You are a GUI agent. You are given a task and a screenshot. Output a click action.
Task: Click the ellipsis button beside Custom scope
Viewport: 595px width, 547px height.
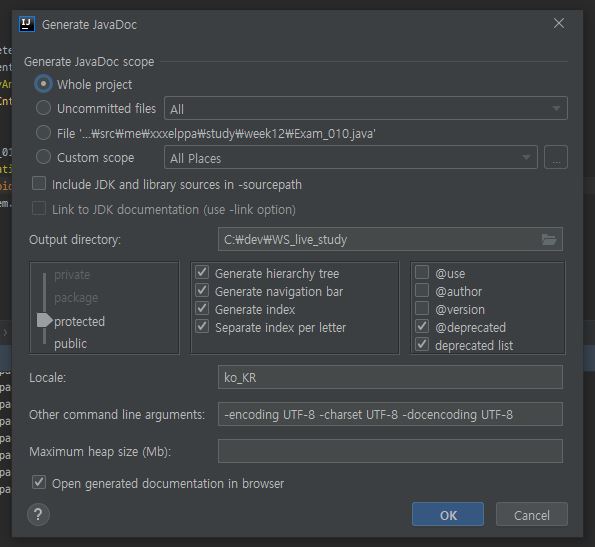556,157
